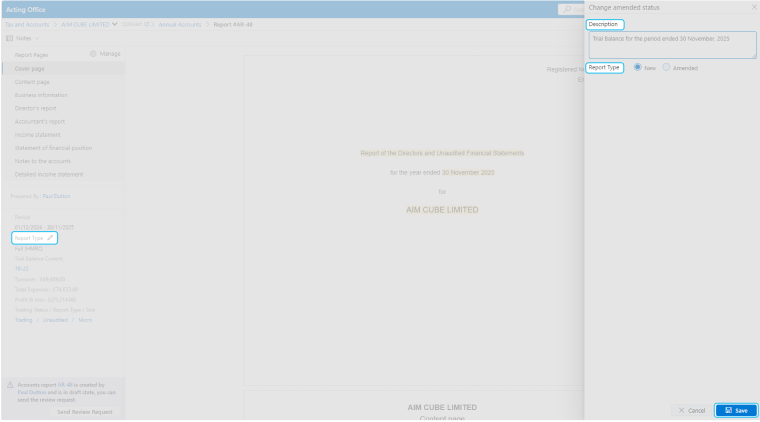This screenshot has width=760, height=422.
Task: Click the Description text field
Action: [670, 44]
